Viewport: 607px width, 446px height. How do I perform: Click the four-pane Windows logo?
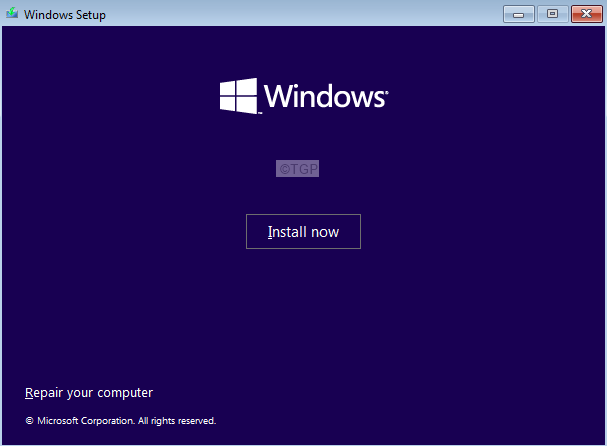coord(238,96)
